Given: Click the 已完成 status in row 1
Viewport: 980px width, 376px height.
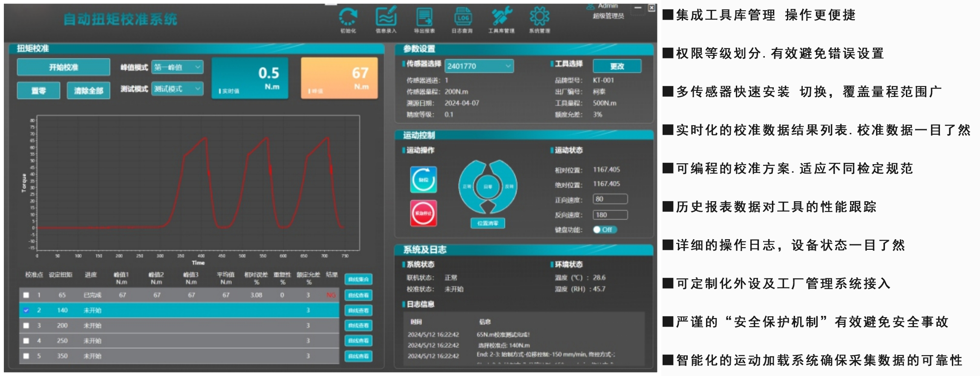Looking at the screenshot, I should (x=92, y=295).
